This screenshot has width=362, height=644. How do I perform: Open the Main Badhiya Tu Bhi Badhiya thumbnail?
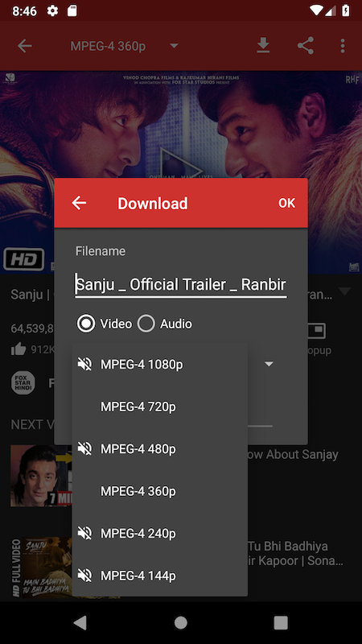tap(41, 568)
